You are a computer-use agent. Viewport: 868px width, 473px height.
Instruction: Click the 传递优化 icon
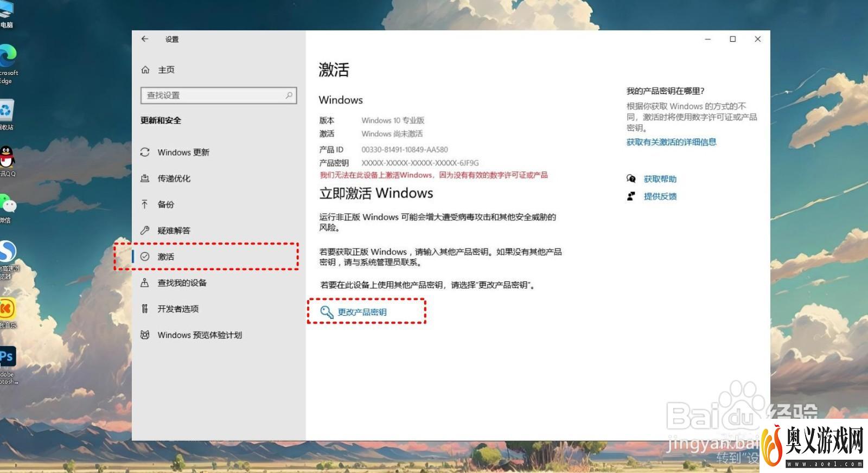pyautogui.click(x=145, y=178)
